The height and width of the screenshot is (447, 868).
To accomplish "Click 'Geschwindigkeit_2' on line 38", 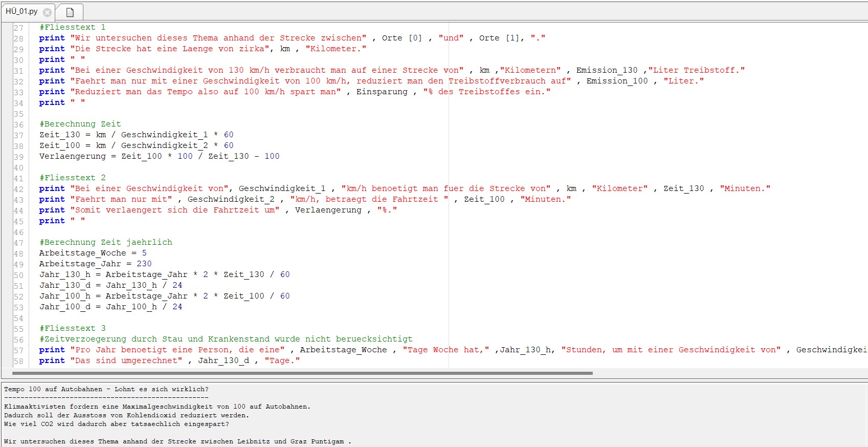I will click(x=165, y=145).
